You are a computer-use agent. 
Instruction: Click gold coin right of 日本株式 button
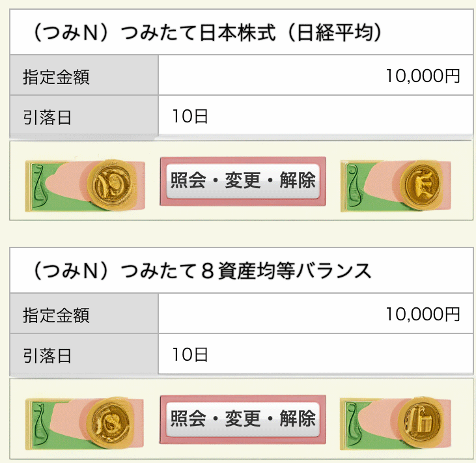coord(423,185)
